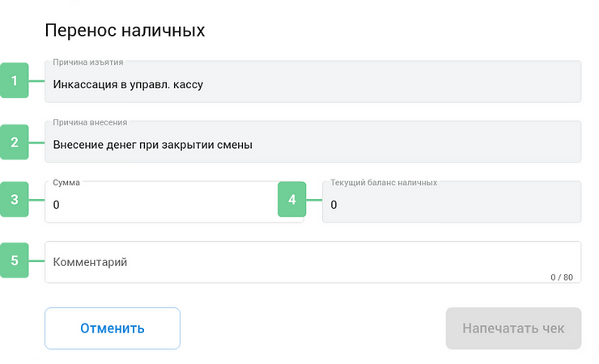Click the Причина изъятия small label

(x=88, y=61)
